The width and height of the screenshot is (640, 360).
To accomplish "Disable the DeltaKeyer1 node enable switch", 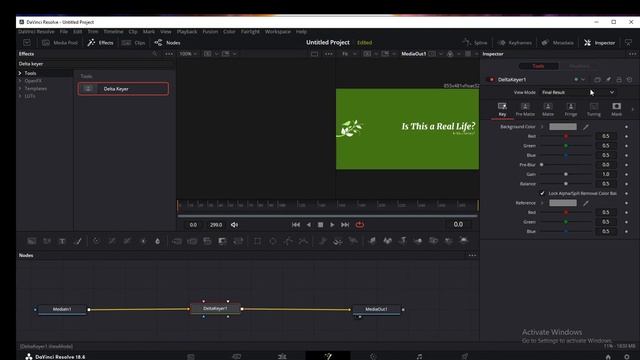I will pyautogui.click(x=491, y=80).
